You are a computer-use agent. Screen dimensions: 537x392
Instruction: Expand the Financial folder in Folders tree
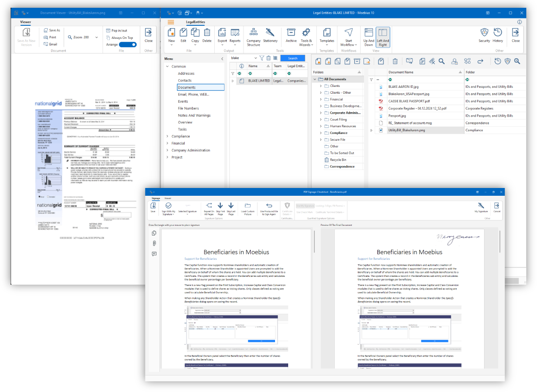(x=321, y=99)
